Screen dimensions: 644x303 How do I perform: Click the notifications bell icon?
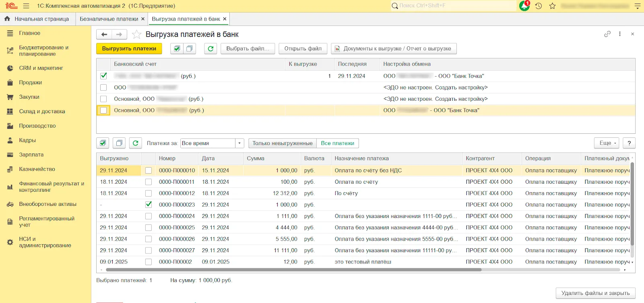pyautogui.click(x=524, y=6)
